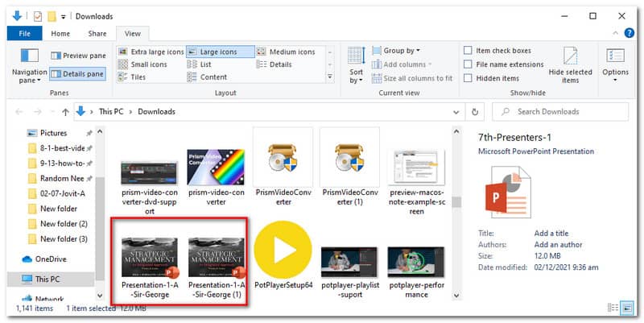Open Customize Quick Access Toolbar dropdown
Image resolution: width=644 pixels, height=323 pixels.
64,17
